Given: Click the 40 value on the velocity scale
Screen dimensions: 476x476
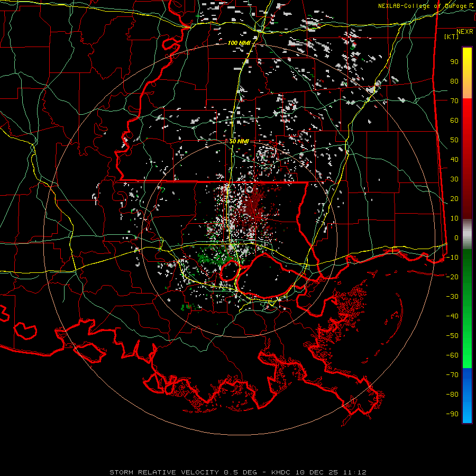Looking at the screenshot, I should [x=454, y=159].
